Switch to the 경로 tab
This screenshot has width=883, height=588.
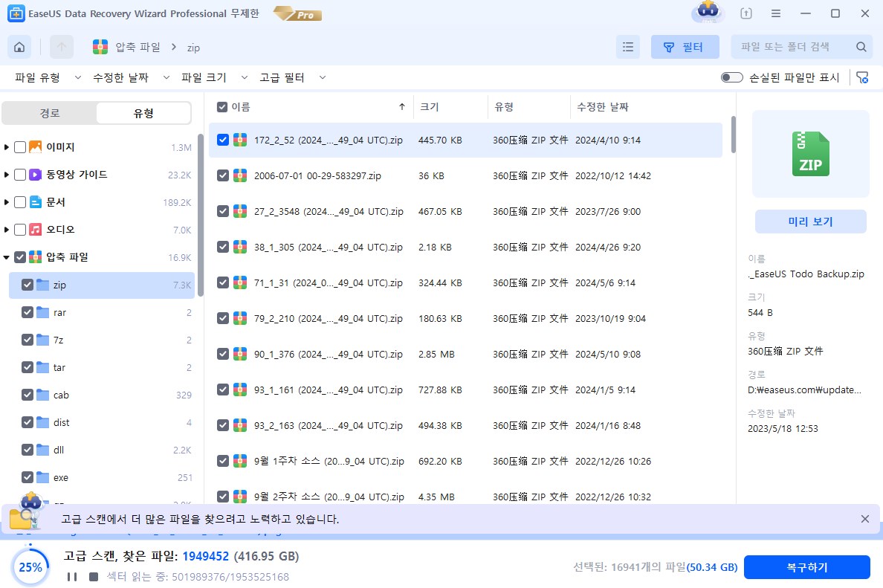[50, 113]
